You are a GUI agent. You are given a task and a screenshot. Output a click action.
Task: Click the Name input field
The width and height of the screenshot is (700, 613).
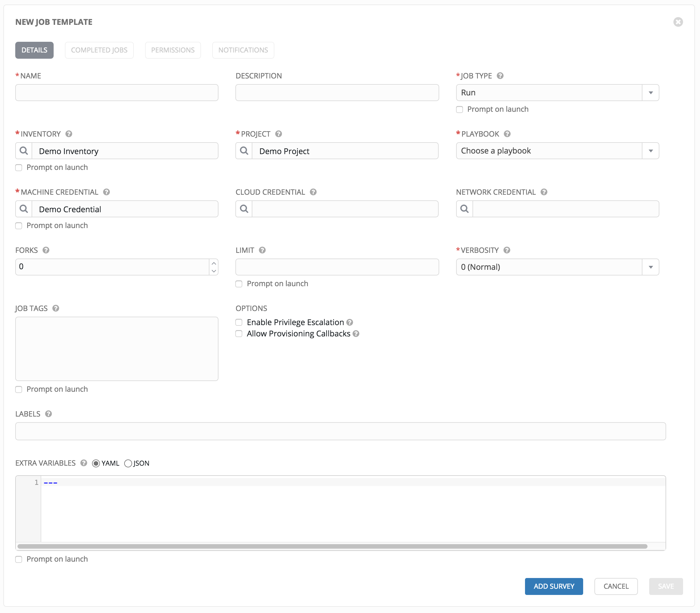[117, 92]
